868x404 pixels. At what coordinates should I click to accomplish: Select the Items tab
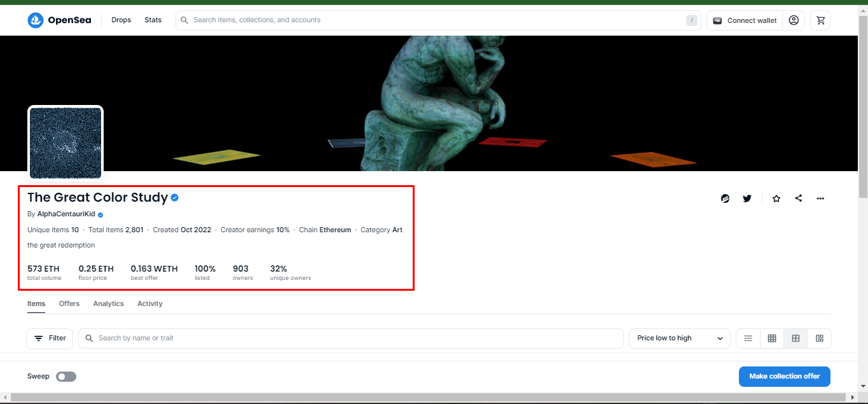point(36,304)
